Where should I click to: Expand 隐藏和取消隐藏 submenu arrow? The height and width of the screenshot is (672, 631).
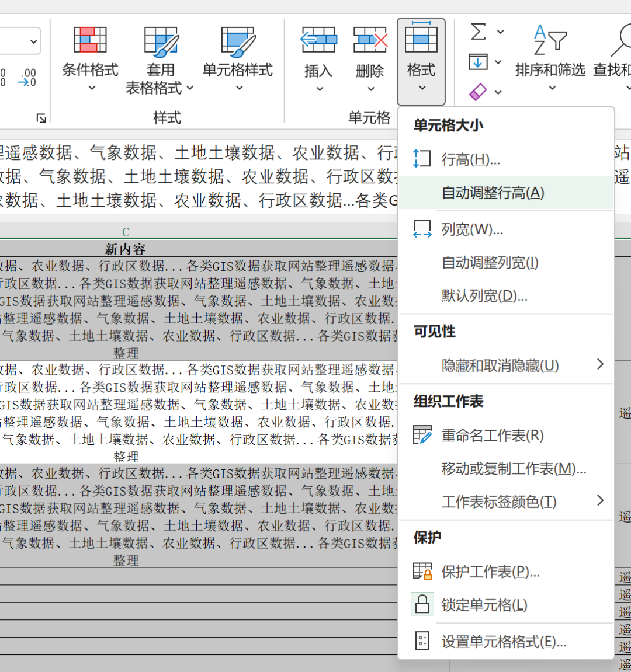pos(601,364)
